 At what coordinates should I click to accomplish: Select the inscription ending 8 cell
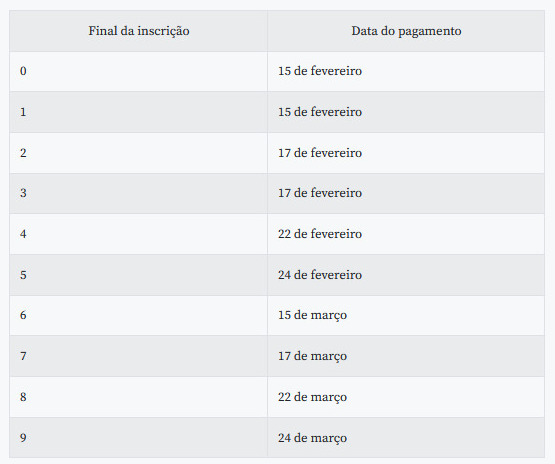tap(138, 397)
